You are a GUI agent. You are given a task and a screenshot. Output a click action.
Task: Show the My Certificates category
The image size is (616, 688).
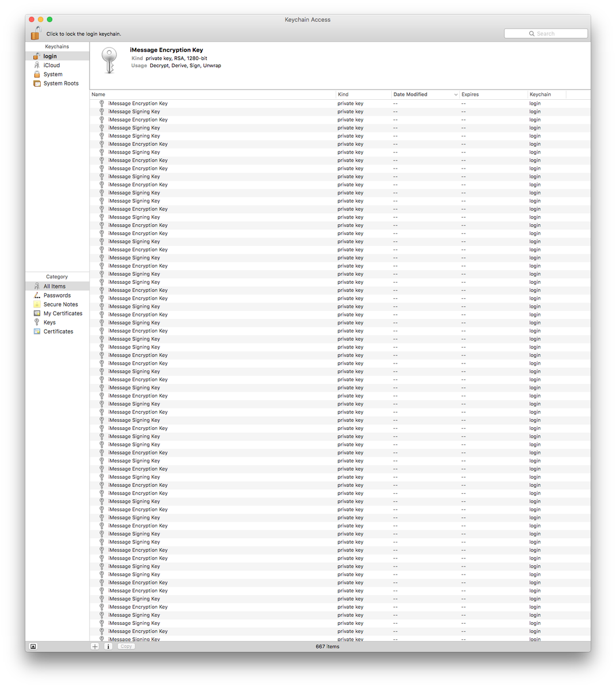[57, 314]
